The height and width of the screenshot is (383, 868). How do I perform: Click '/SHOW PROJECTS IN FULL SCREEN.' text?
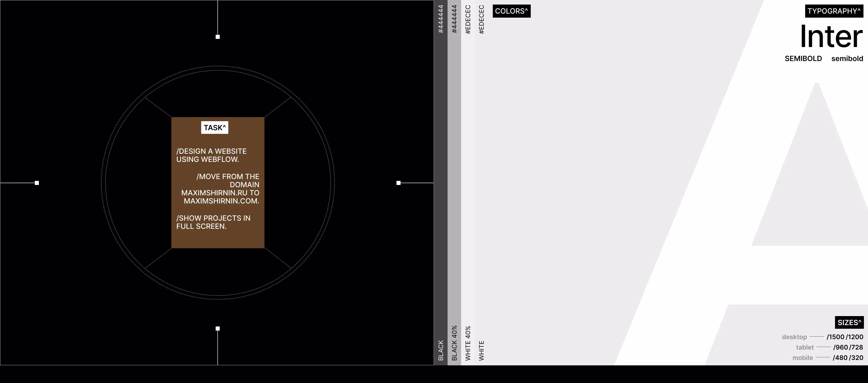click(213, 222)
